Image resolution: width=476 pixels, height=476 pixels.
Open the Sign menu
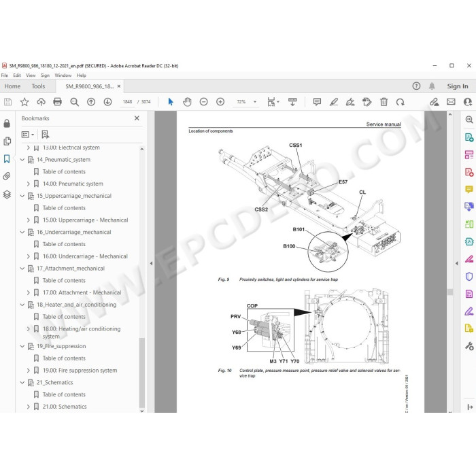(x=45, y=75)
